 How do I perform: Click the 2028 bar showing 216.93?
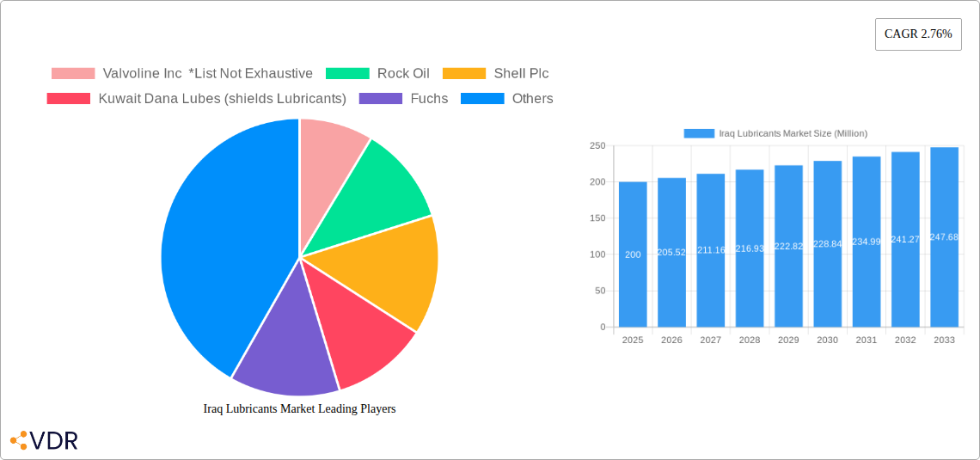coord(750,248)
